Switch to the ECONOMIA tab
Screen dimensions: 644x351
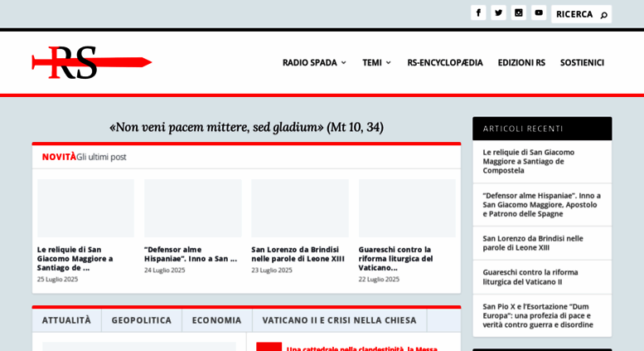tap(217, 320)
